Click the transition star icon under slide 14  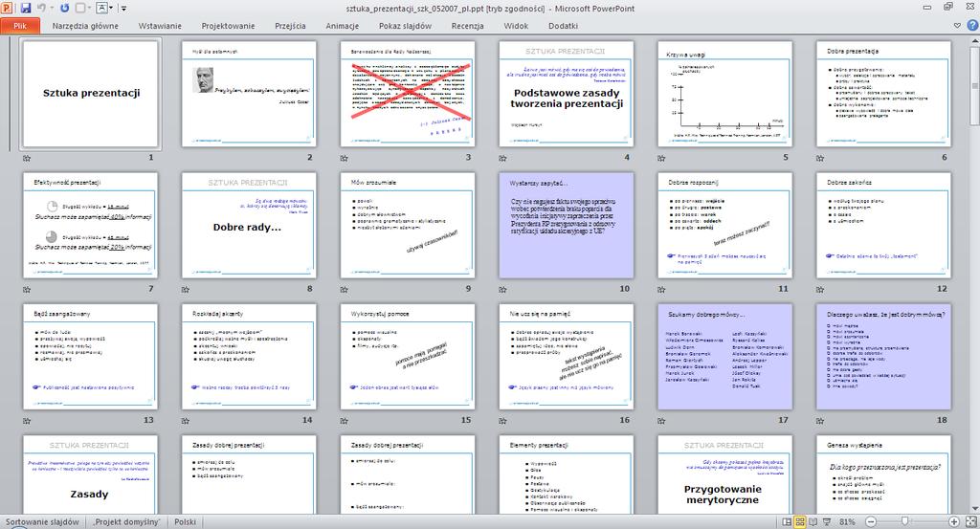pos(185,421)
